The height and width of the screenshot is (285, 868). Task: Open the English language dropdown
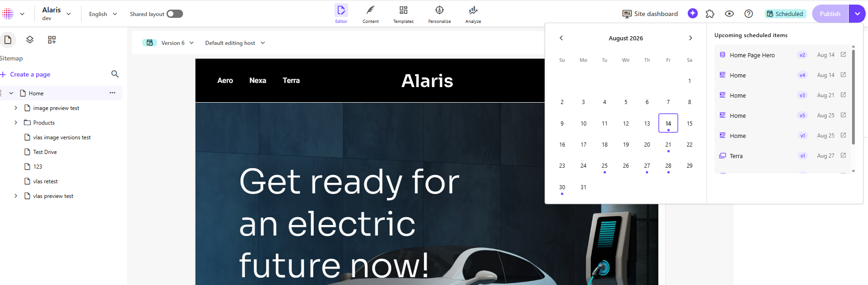[x=103, y=14]
